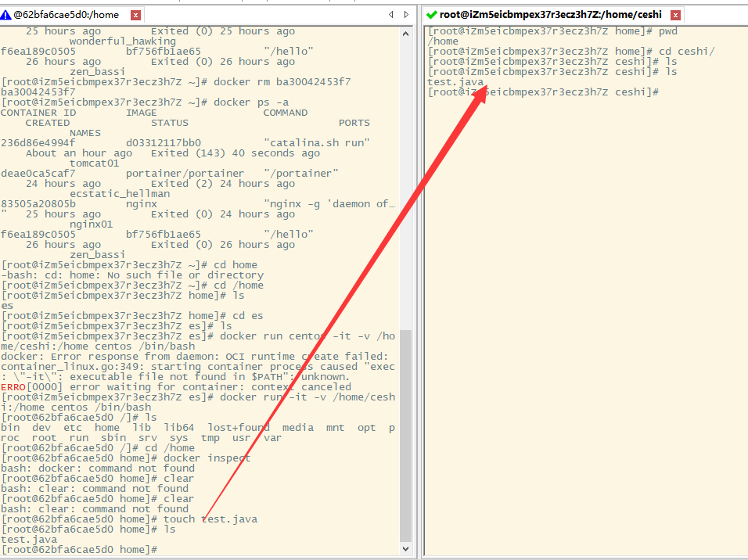Screen dimensions: 748x560
Task: Click the right tab-scroll arrow
Action: (406, 15)
